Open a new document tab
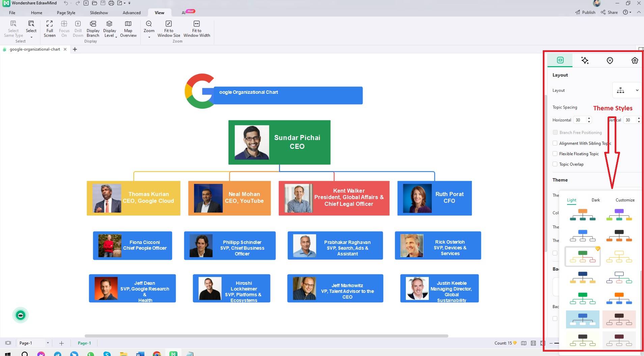Image resolution: width=644 pixels, height=356 pixels. (x=75, y=49)
